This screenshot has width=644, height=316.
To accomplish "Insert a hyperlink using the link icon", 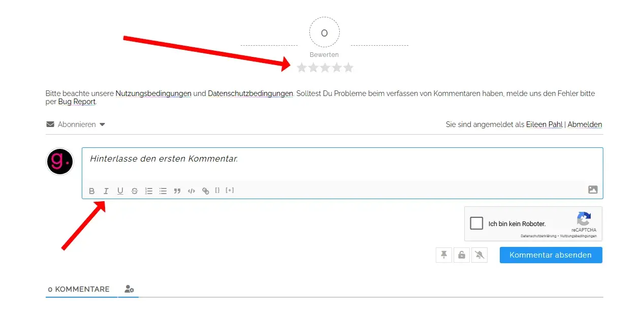I will pos(206,191).
